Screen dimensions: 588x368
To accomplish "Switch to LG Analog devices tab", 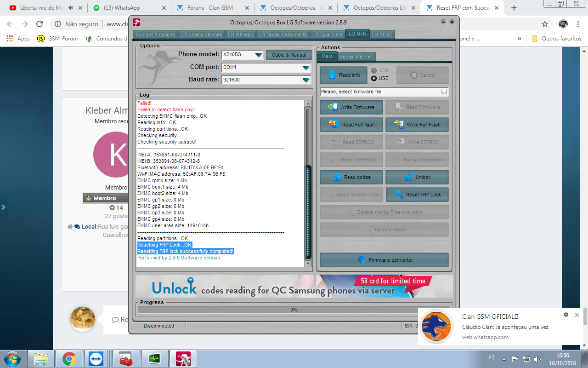I will 201,34.
